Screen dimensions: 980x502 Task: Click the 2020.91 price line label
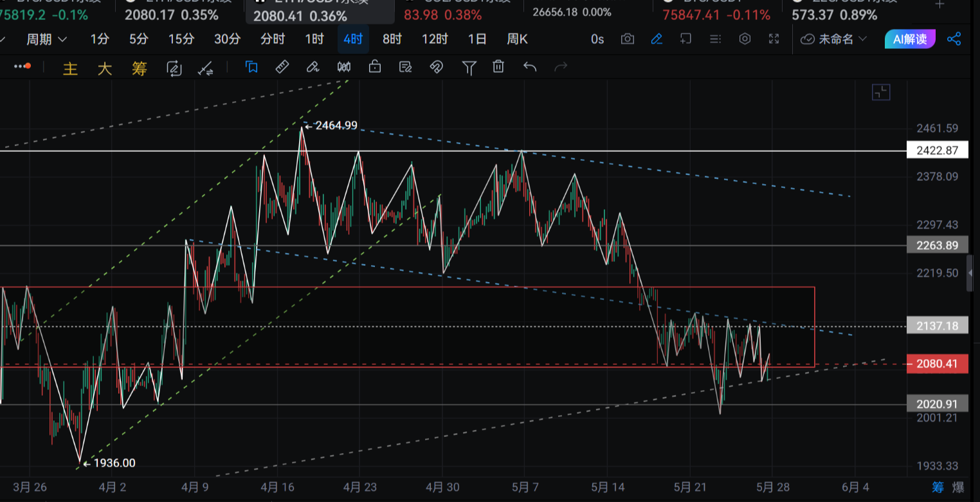938,404
